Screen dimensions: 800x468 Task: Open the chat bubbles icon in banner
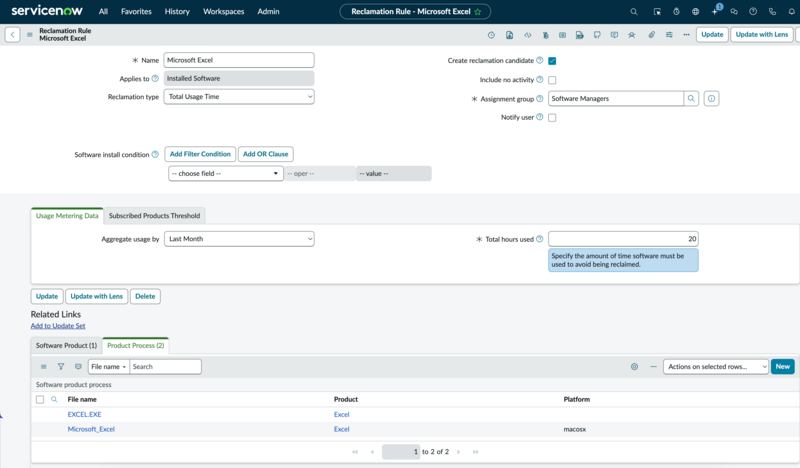click(x=734, y=11)
